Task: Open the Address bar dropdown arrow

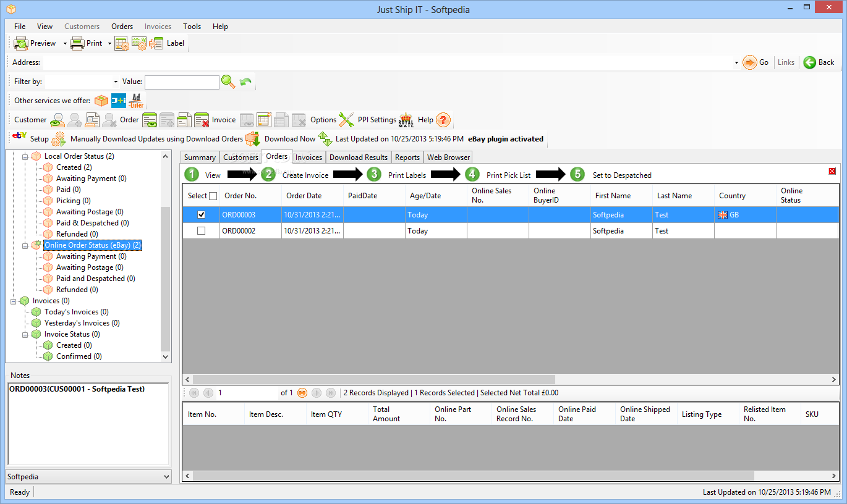Action: [x=736, y=62]
